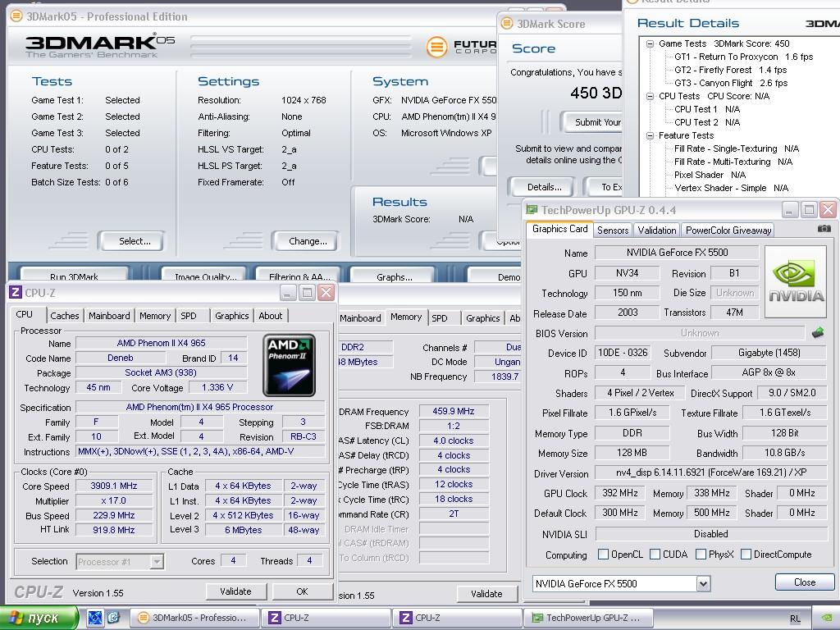The image size is (840, 630).
Task: Click the 3DMark05 title bar icon
Action: [x=16, y=16]
